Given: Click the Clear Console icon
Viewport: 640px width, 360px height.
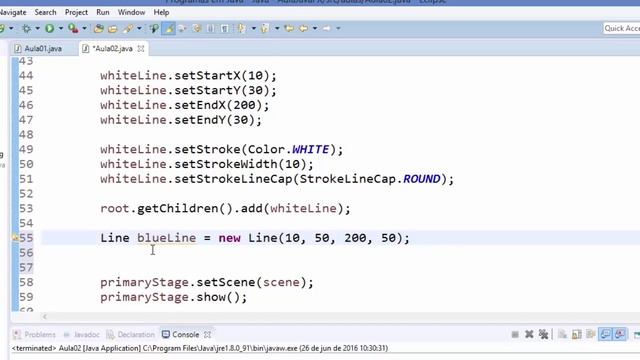Looking at the screenshot, I should click(562, 335).
